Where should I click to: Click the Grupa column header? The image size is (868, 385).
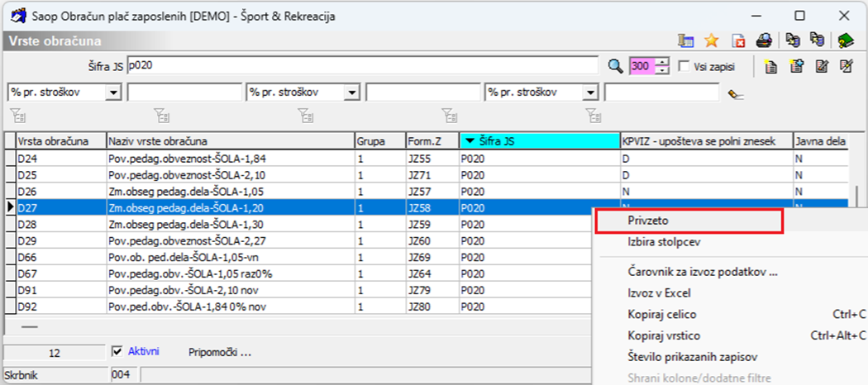(379, 141)
